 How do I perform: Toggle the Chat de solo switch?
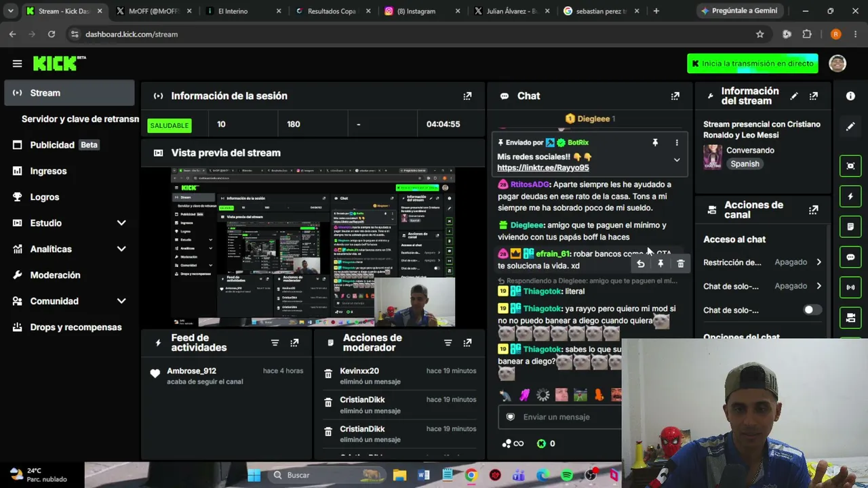pos(812,310)
